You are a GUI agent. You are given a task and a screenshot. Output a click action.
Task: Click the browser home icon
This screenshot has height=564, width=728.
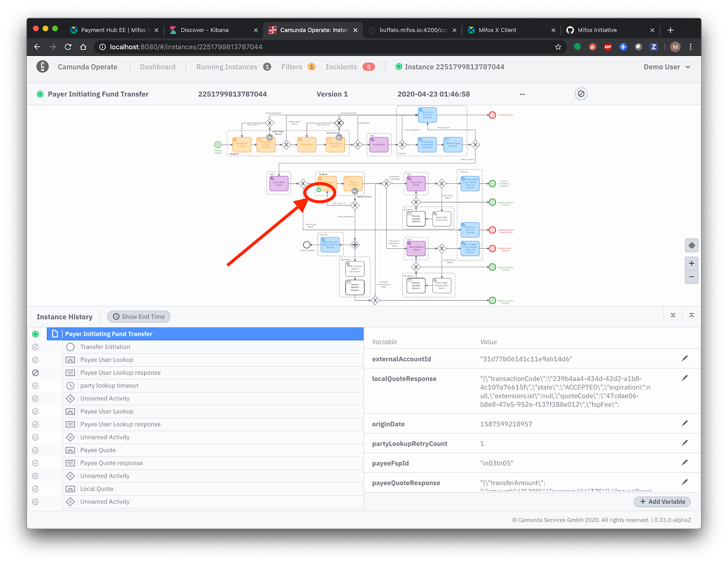pyautogui.click(x=83, y=47)
